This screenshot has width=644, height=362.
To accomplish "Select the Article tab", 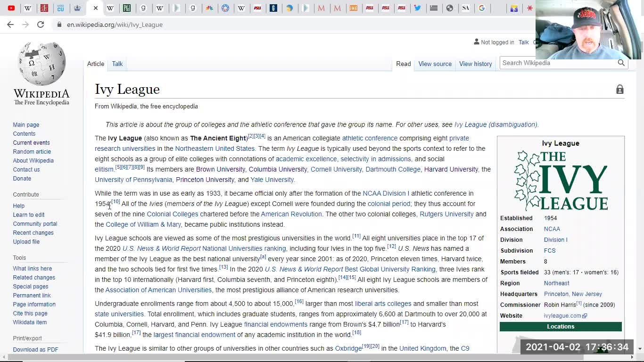I will [x=96, y=64].
